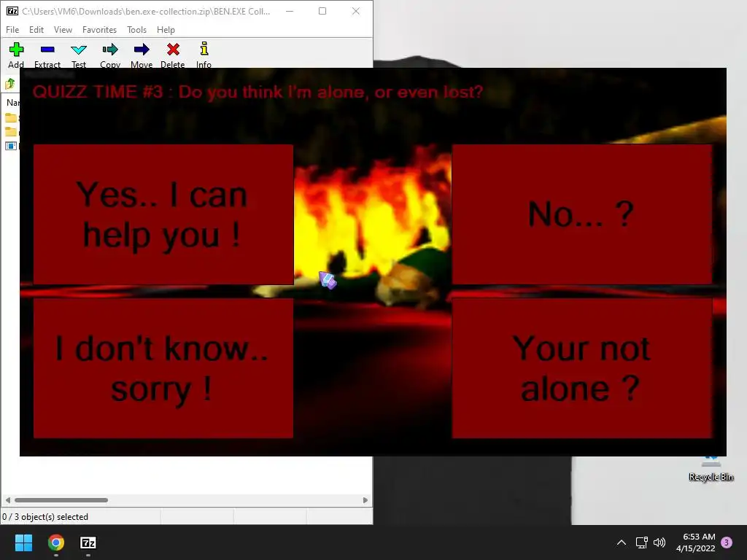Click the Move arrow icon in 7-Zip

[142, 50]
